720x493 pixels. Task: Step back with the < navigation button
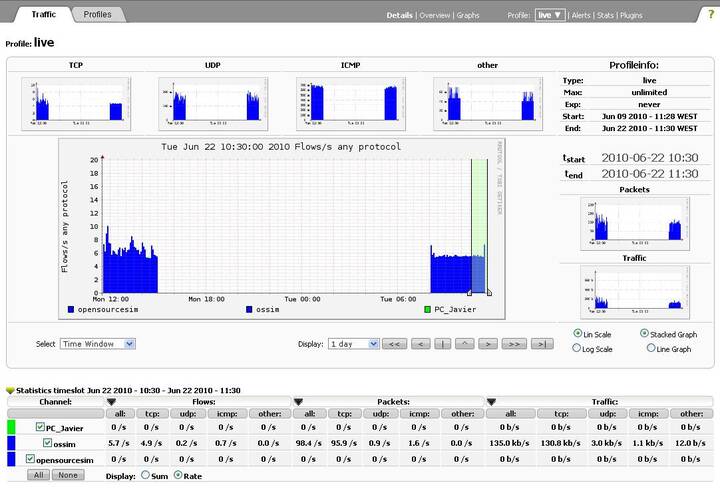tap(419, 344)
